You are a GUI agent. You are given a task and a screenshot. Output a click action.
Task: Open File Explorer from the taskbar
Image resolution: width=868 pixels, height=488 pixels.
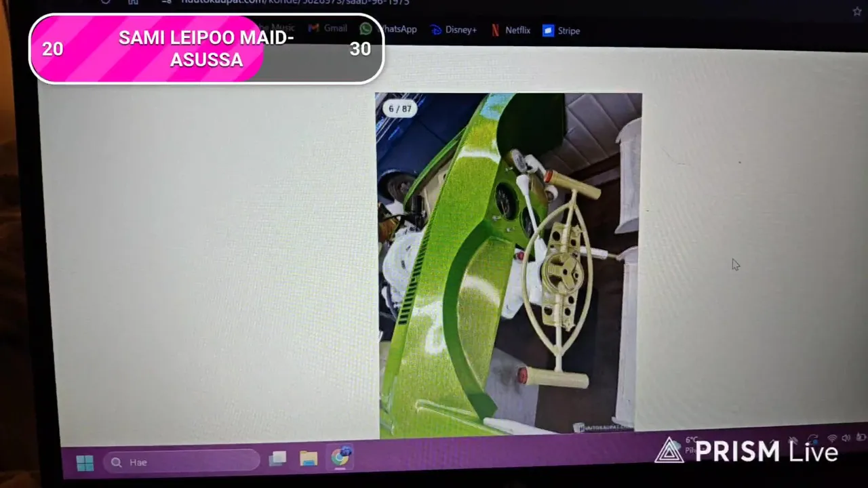(x=309, y=459)
